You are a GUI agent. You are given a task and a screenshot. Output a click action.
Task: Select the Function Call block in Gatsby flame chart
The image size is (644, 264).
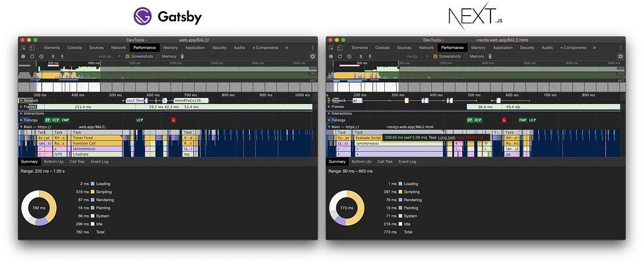pyautogui.click(x=97, y=143)
